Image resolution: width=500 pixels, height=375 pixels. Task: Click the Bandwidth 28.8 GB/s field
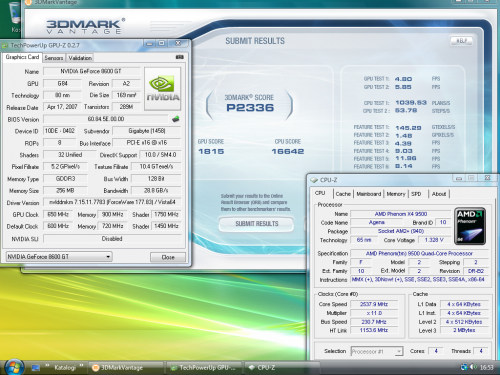point(156,191)
